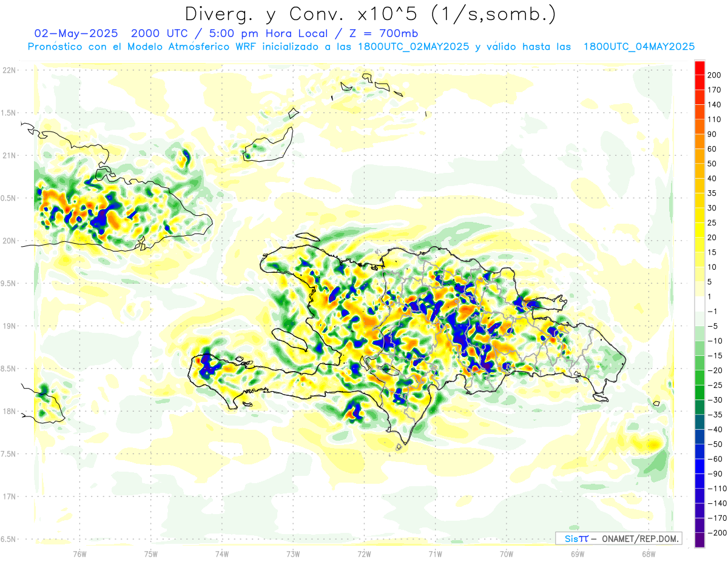Click the positive 35 color scale label
Viewport: 728px width, 562px height.
713,193
